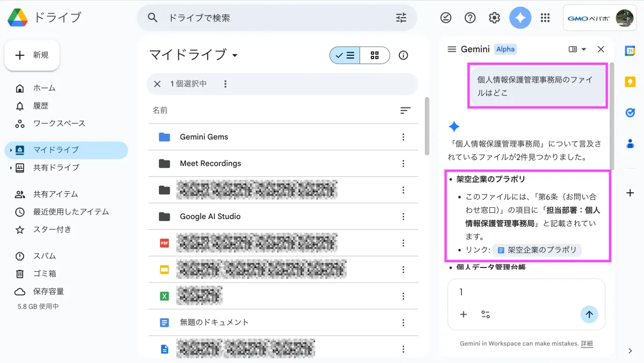The image size is (644, 363).
Task: Open Google Calendar in side panel
Action: coord(630,50)
